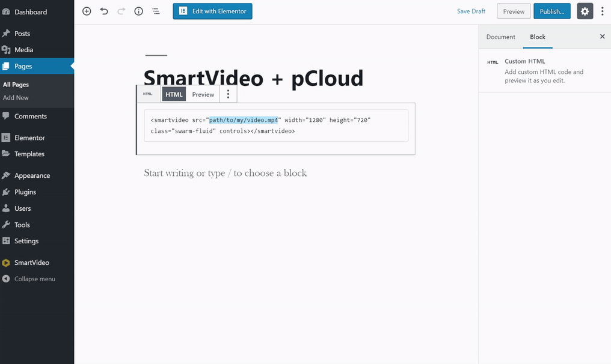This screenshot has width=611, height=364.
Task: Click inside the smartvideo HTML code field
Action: point(276,126)
